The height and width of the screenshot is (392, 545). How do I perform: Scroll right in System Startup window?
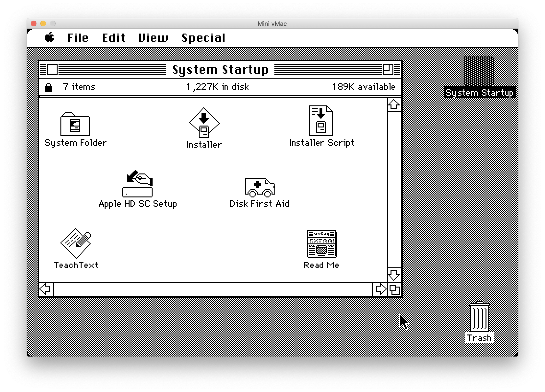380,289
